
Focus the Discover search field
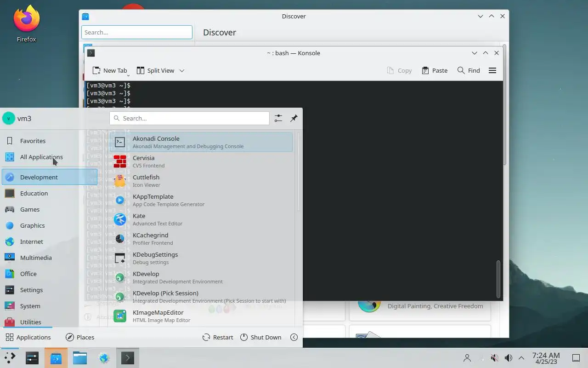pyautogui.click(x=137, y=32)
